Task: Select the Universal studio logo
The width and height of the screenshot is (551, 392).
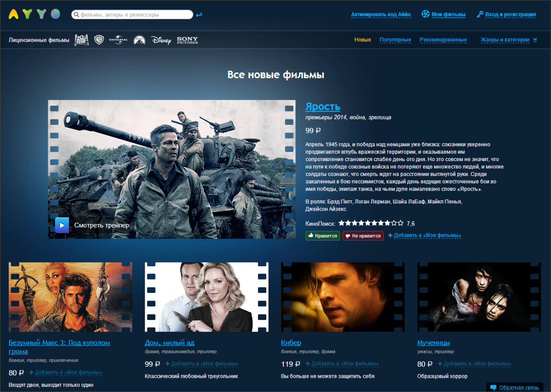Action: [118, 40]
